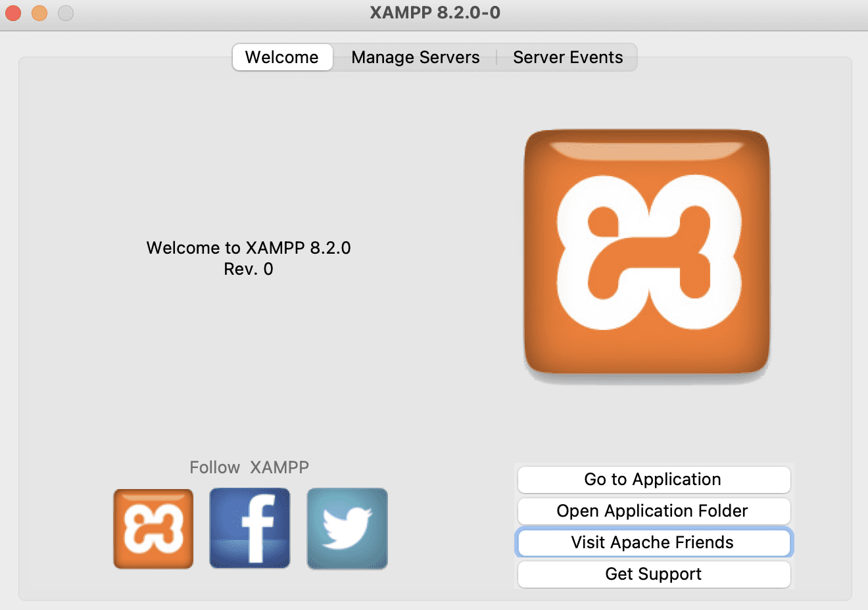Image resolution: width=868 pixels, height=610 pixels.
Task: Click the highlighted Visit Apache Friends focus ring
Action: tap(654, 542)
